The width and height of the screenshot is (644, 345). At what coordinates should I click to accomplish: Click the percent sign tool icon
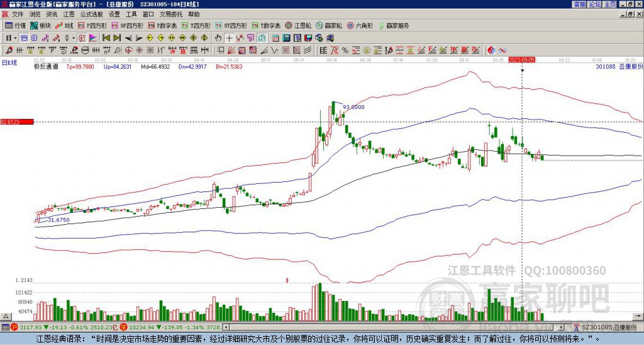click(x=345, y=50)
